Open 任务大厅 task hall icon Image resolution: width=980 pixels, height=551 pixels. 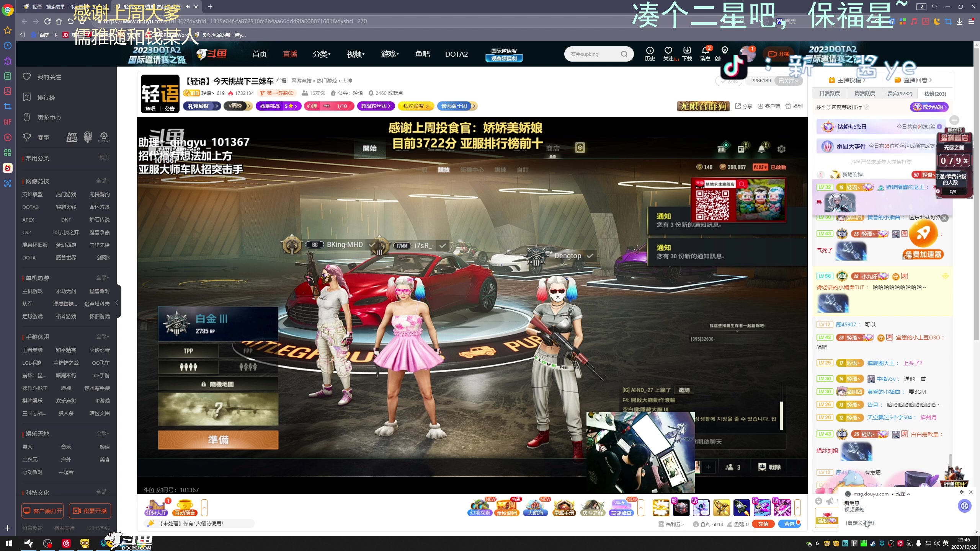point(156,508)
